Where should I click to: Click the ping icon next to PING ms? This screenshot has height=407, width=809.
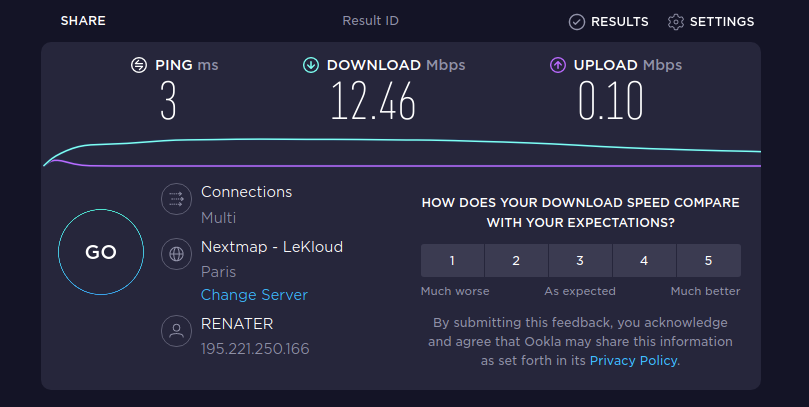139,65
